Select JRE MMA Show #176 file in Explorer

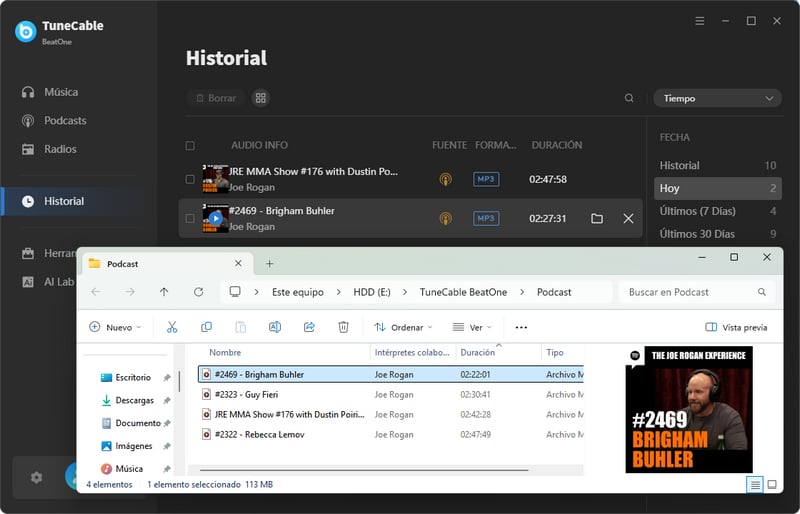coord(391,414)
